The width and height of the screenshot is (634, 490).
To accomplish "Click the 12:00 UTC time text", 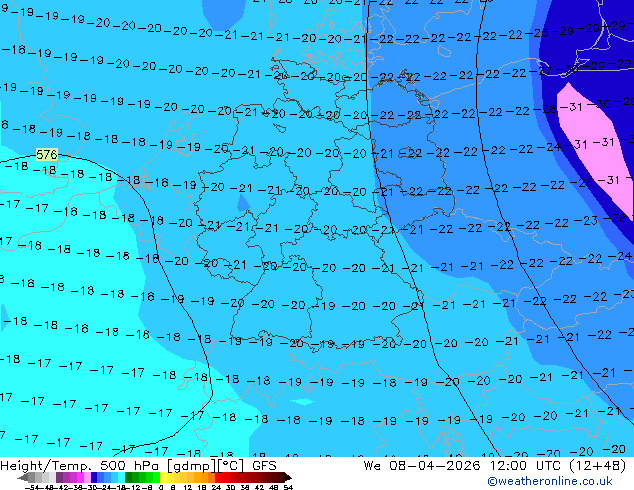I will point(525,466).
